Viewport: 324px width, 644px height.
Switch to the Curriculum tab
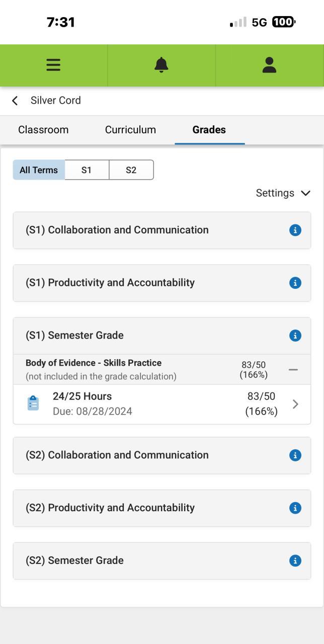(x=130, y=130)
